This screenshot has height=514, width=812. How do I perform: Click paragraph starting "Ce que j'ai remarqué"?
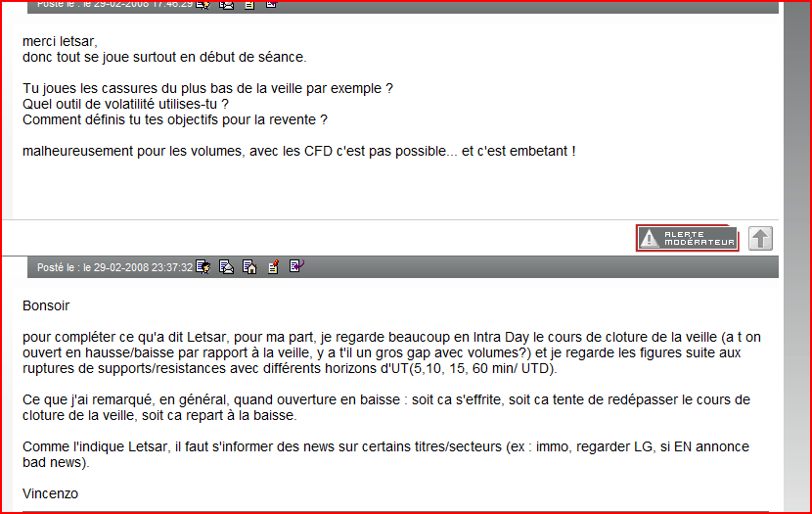click(x=385, y=407)
